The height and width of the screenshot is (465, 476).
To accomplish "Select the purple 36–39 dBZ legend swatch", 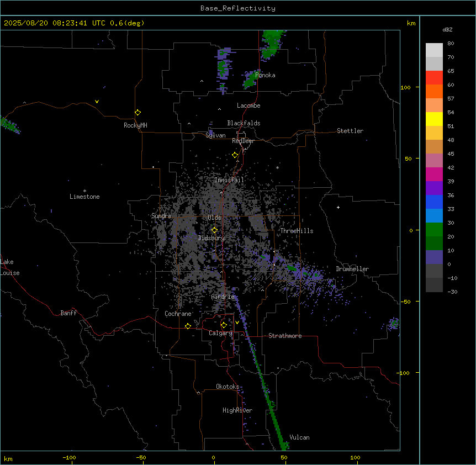I will [434, 188].
